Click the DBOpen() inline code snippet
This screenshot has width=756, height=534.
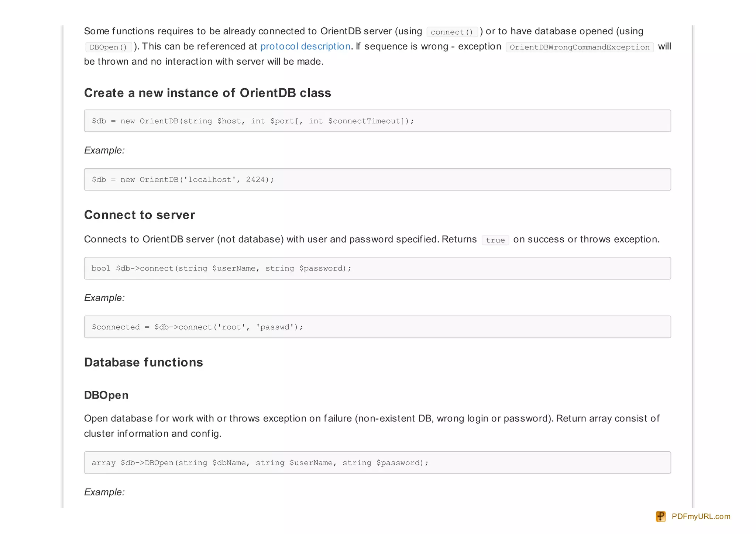108,47
